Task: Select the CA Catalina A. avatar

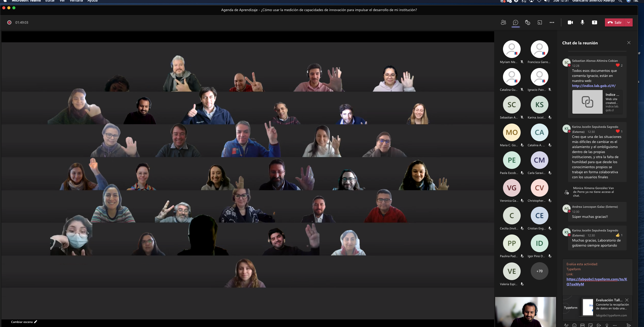Action: [x=539, y=132]
